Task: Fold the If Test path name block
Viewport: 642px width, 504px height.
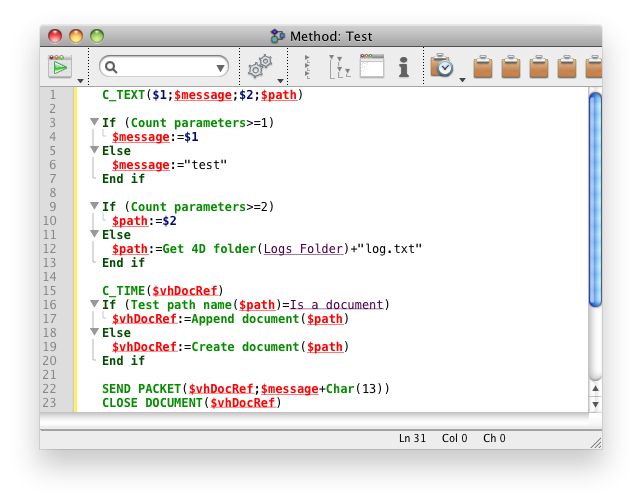Action: point(94,305)
